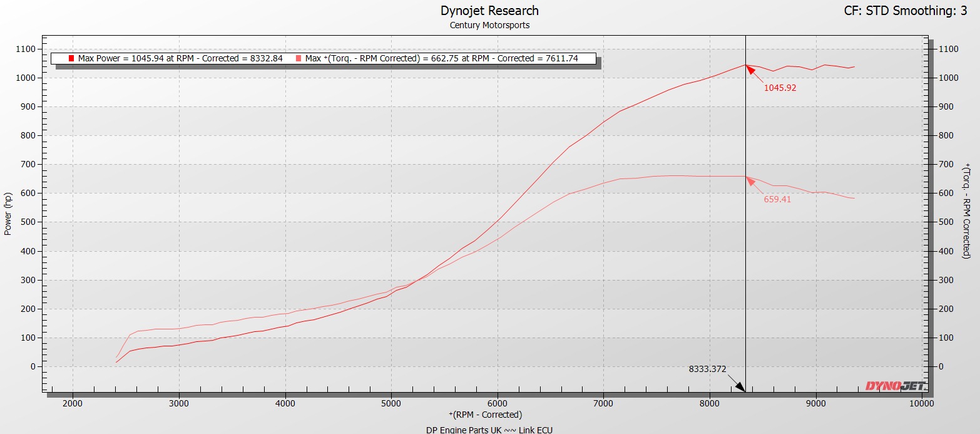Click the +(RPM - Corrected) x-axis title
The height and width of the screenshot is (434, 980).
485,415
